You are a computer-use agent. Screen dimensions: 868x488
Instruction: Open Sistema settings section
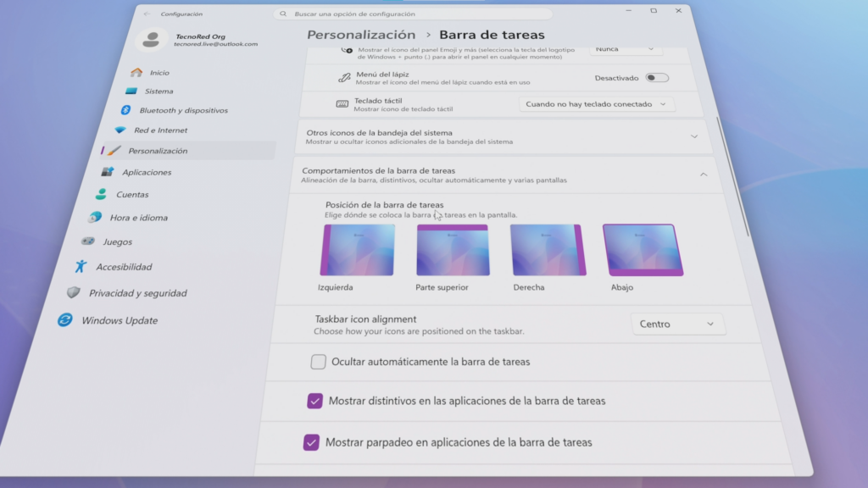(159, 91)
